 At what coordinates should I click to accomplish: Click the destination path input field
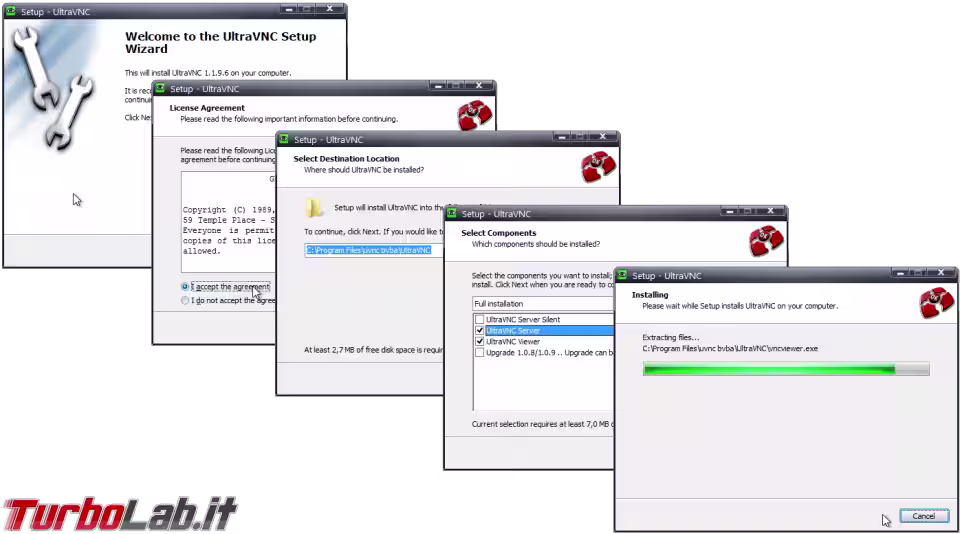[x=373, y=250]
